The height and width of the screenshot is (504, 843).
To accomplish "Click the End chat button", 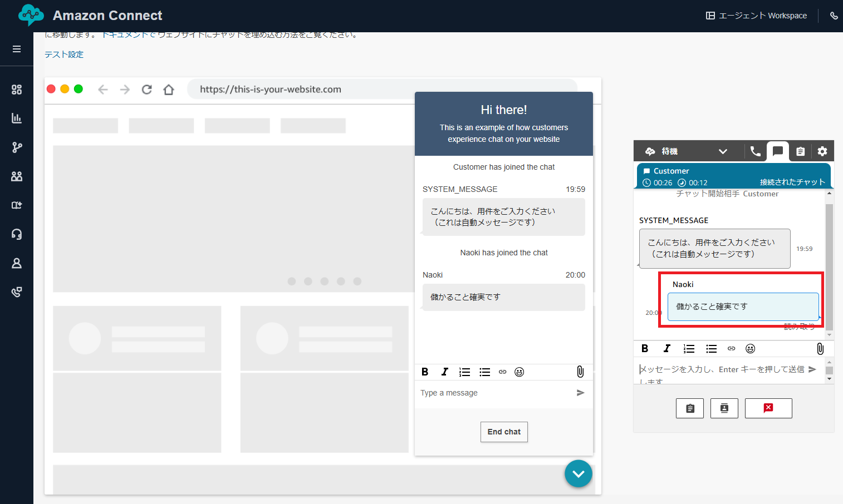I will tap(504, 432).
